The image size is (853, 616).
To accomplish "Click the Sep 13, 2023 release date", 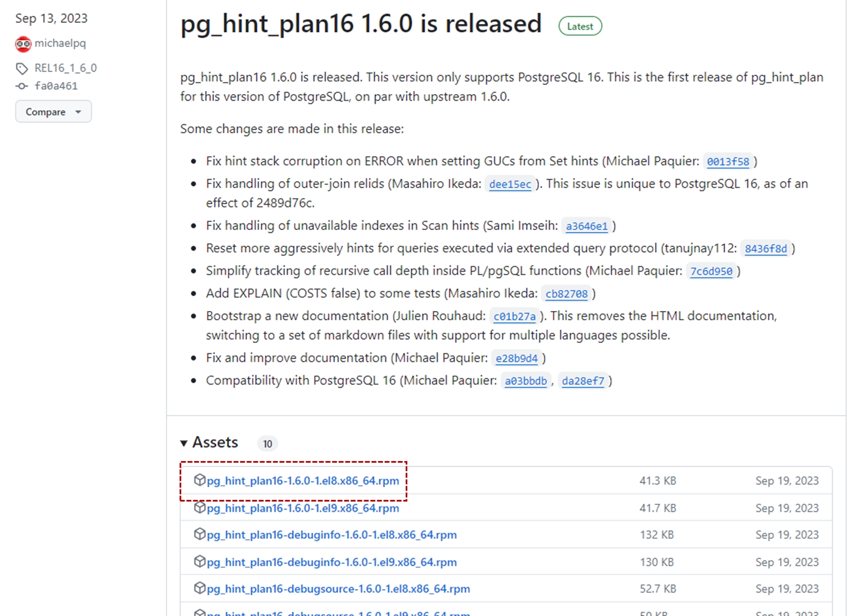I will pyautogui.click(x=51, y=19).
